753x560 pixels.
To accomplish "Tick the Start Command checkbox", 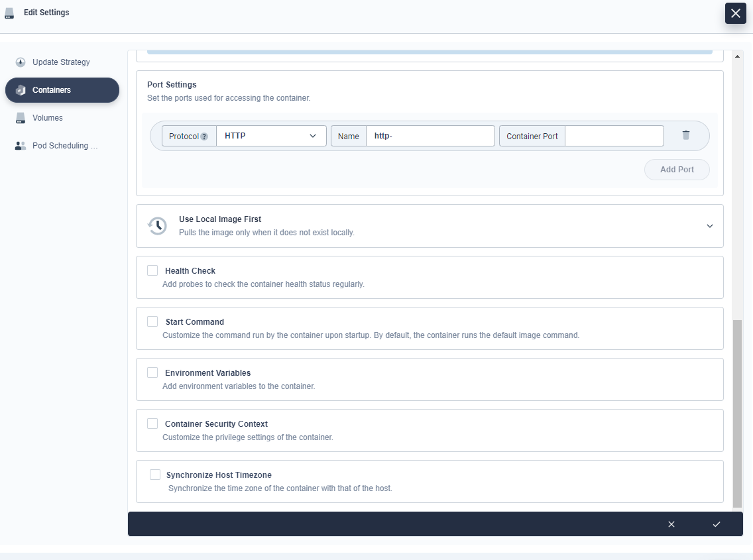I will coord(152,321).
